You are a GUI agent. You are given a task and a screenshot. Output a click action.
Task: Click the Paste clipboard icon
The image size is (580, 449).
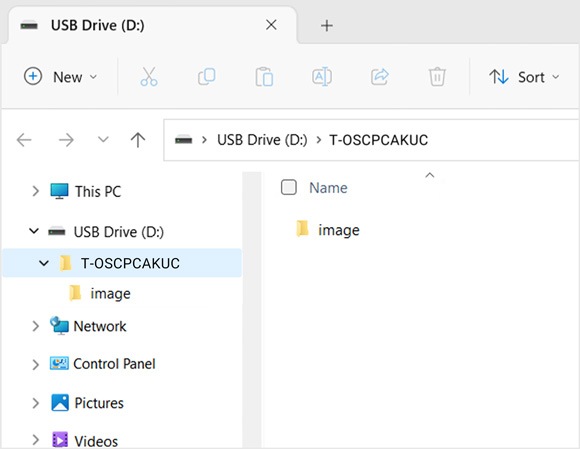point(264,77)
